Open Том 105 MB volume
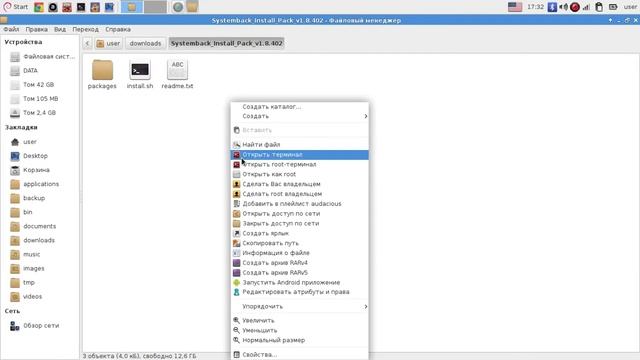The height and width of the screenshot is (360, 640). click(x=35, y=99)
